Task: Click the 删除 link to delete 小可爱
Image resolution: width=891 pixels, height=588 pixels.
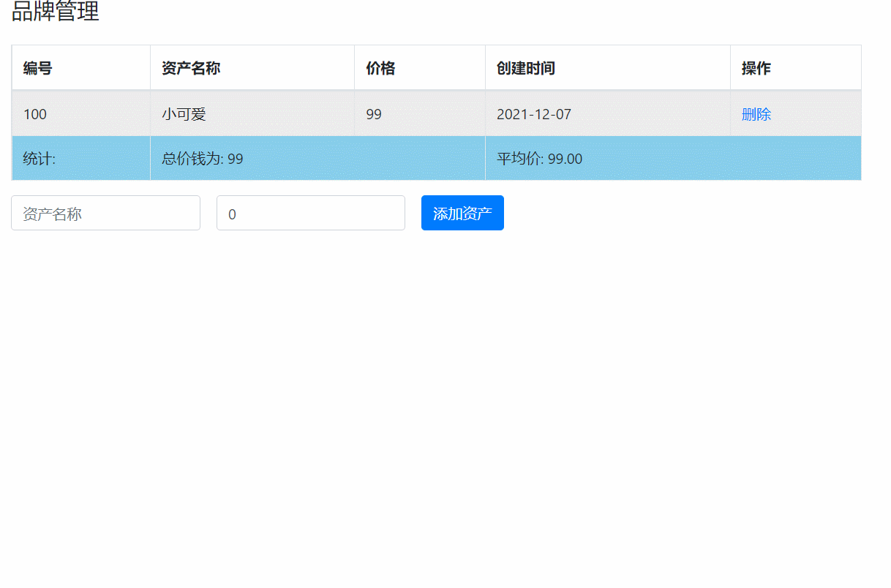Action: (756, 114)
